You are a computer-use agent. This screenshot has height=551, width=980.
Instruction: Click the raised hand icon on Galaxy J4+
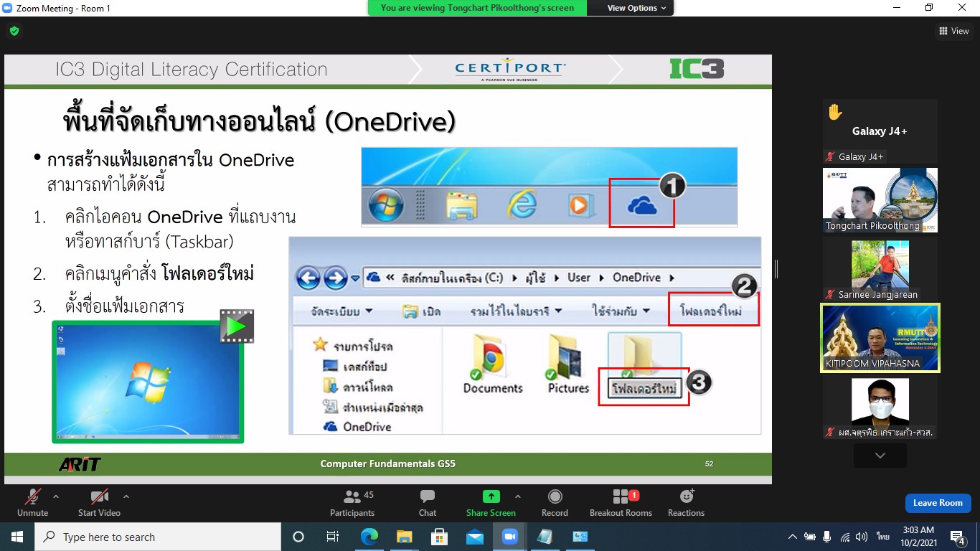[x=834, y=112]
